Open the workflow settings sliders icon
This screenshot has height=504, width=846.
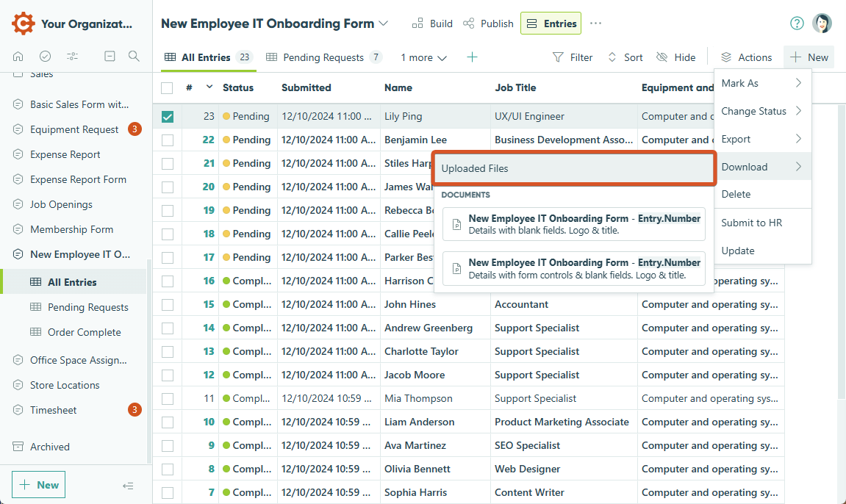pyautogui.click(x=72, y=56)
